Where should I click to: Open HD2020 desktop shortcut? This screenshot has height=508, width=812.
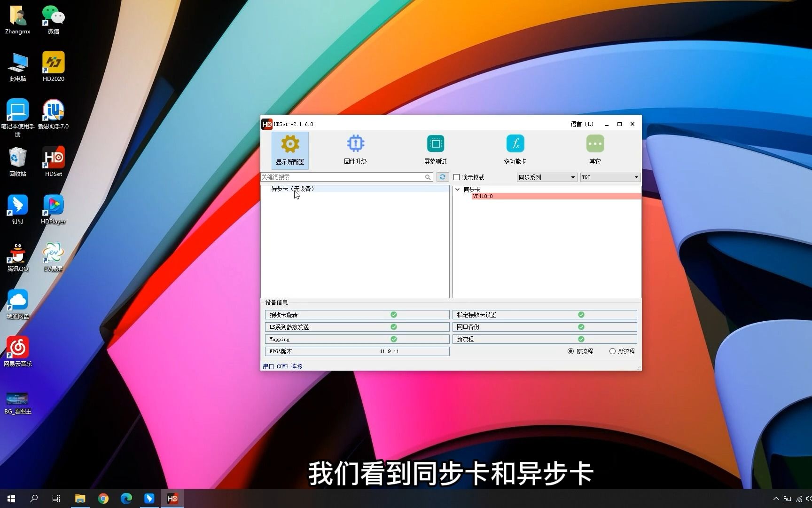pyautogui.click(x=54, y=67)
